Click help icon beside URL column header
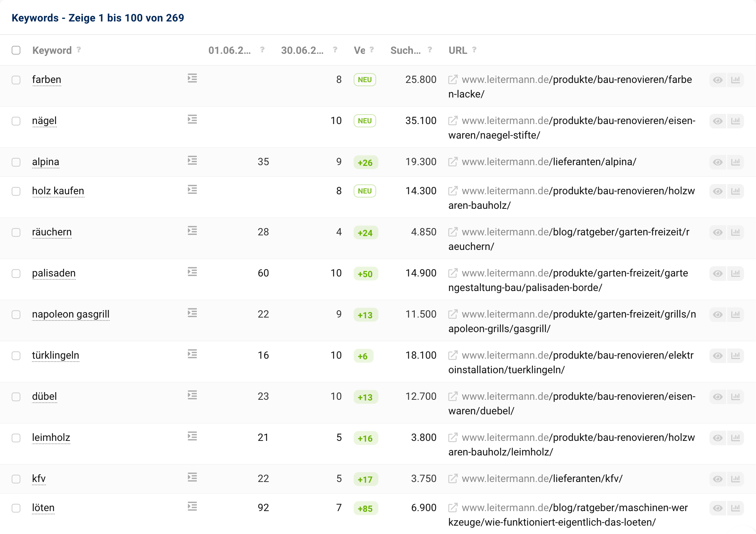The height and width of the screenshot is (534, 756). coord(474,50)
